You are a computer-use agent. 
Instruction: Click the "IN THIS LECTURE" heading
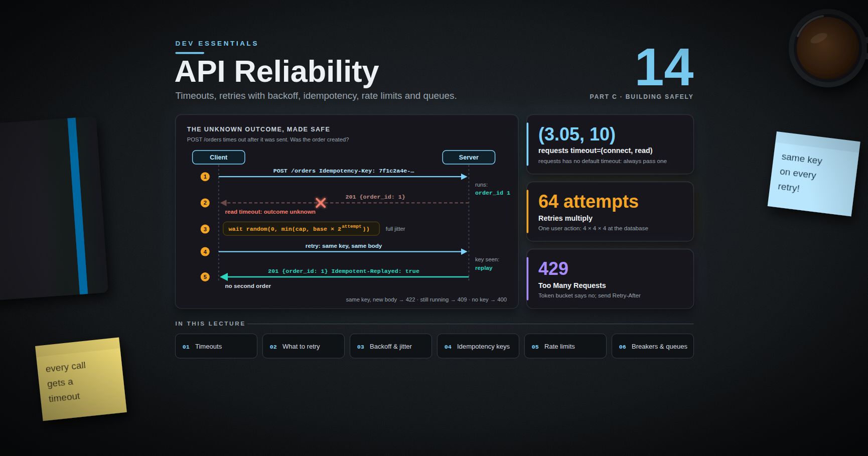pyautogui.click(x=210, y=324)
